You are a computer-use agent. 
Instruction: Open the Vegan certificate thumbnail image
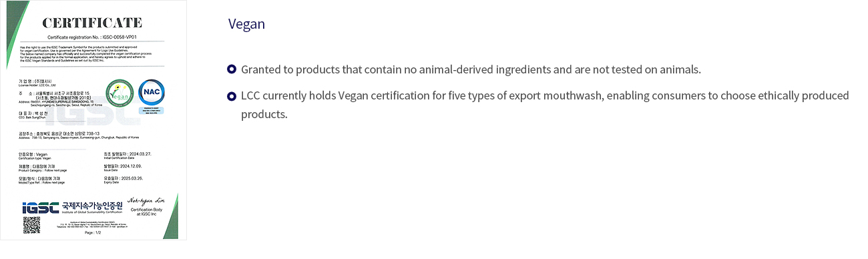pos(93,121)
